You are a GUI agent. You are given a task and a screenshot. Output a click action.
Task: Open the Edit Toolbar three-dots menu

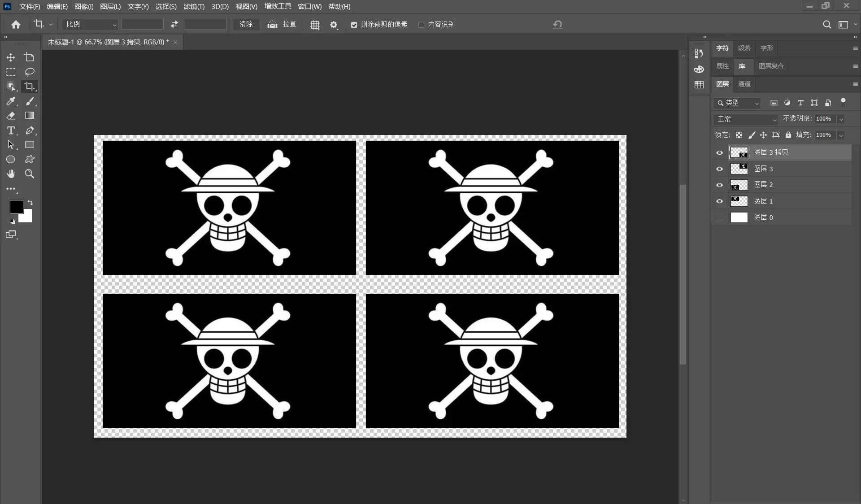pos(11,189)
